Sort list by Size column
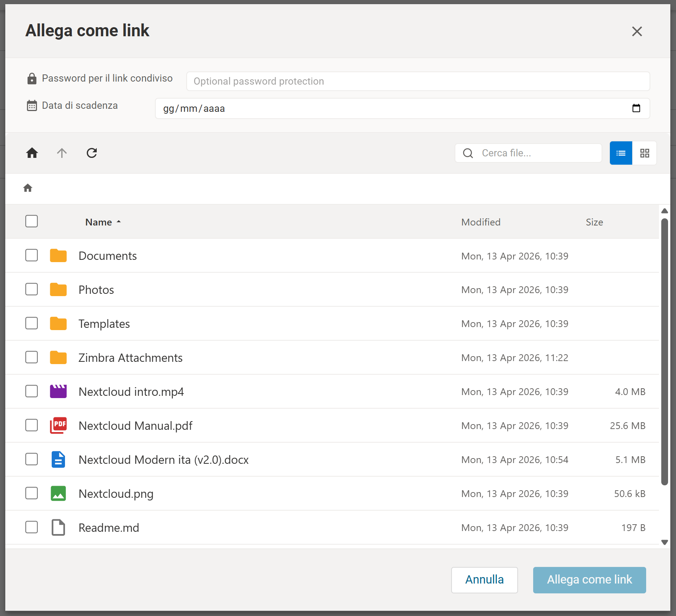 [594, 222]
